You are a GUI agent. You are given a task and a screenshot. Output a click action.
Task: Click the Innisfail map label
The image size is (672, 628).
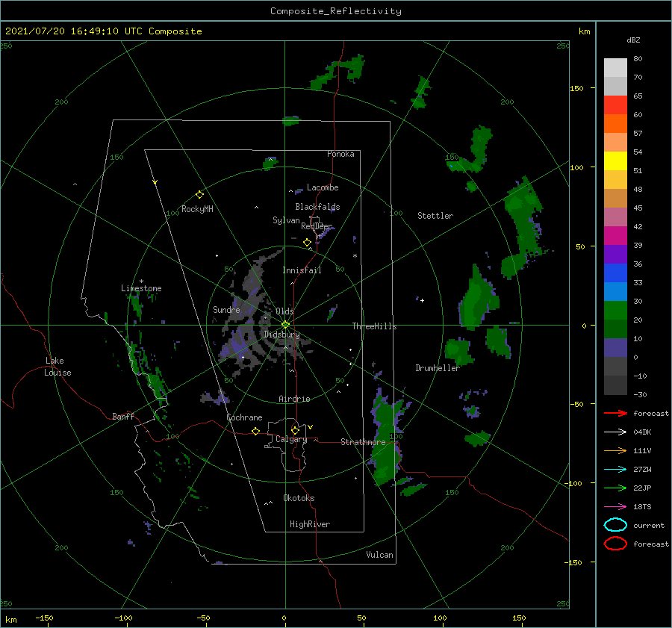[302, 270]
